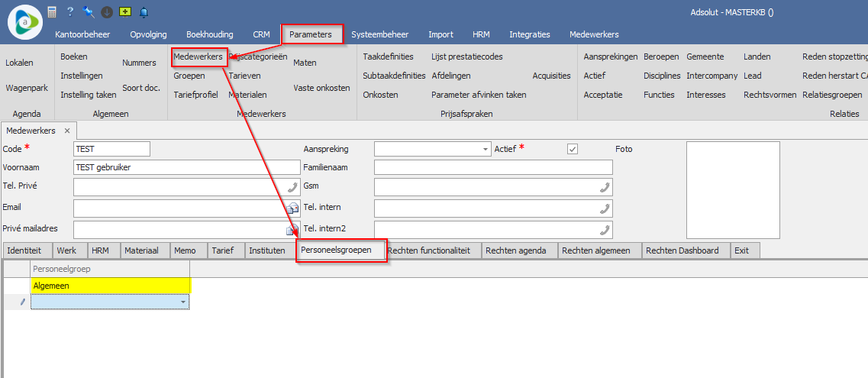Screen dimensions: 868x378
Task: Click the download arrow icon
Action: (107, 11)
